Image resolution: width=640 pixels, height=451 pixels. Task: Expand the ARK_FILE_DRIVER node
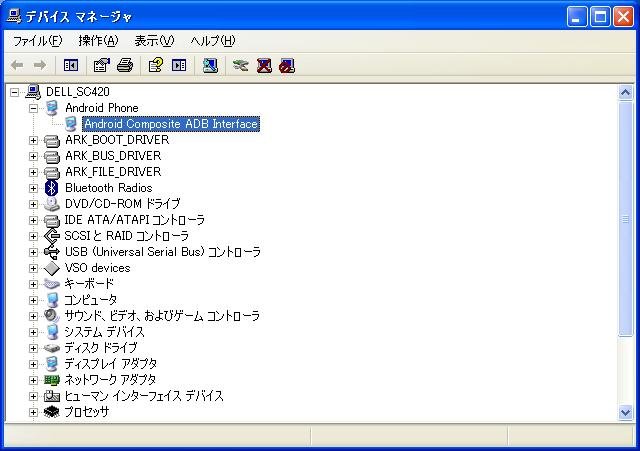click(33, 172)
